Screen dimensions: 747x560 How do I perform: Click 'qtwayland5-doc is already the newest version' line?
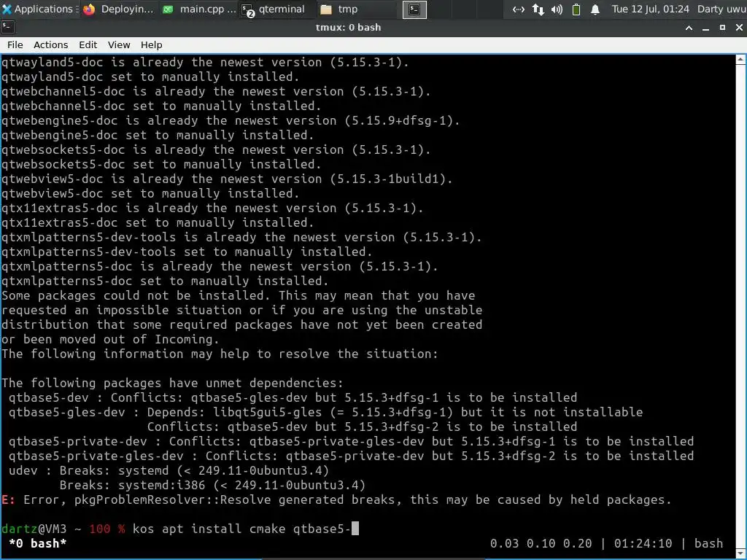pyautogui.click(x=205, y=62)
